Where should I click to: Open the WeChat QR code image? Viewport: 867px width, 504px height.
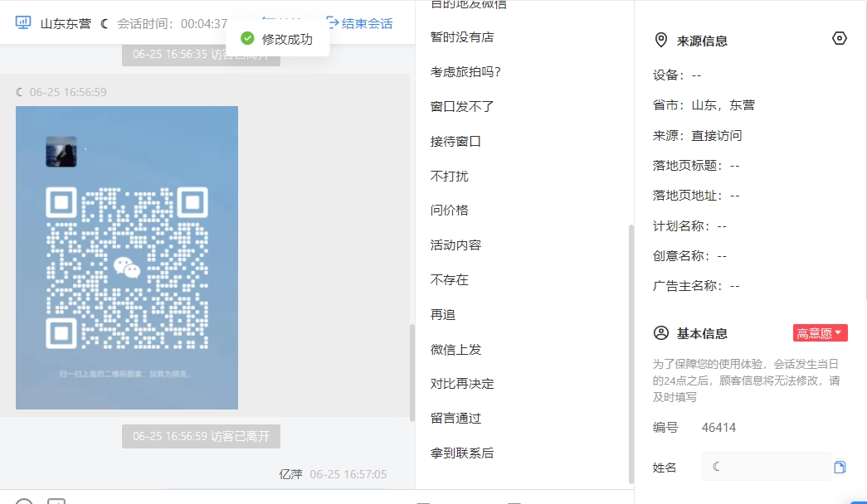pyautogui.click(x=127, y=258)
